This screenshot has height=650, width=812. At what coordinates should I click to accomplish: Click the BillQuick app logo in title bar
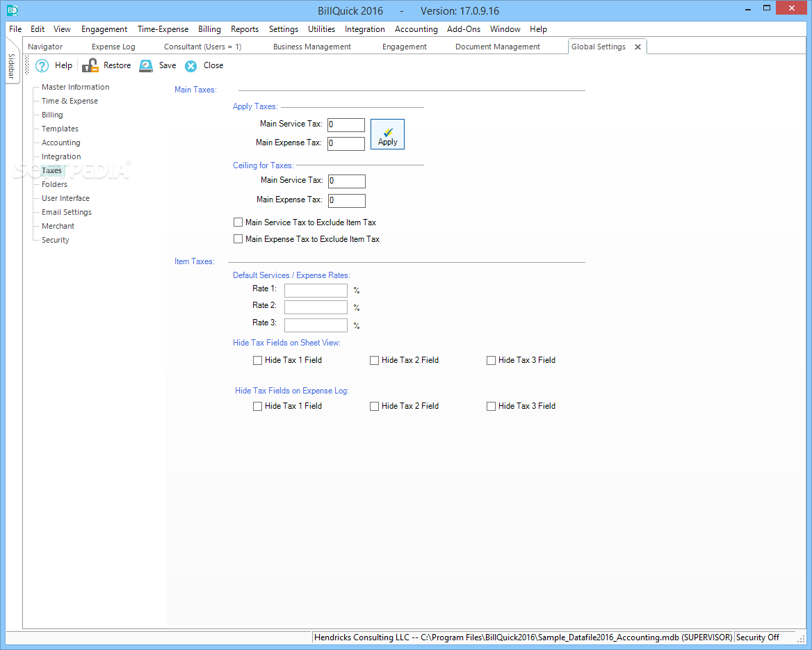pyautogui.click(x=12, y=10)
